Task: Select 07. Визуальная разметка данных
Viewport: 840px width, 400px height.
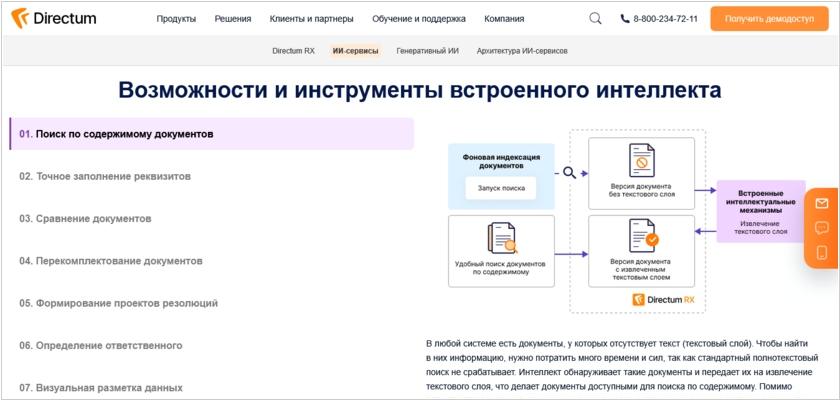Action: point(101,388)
